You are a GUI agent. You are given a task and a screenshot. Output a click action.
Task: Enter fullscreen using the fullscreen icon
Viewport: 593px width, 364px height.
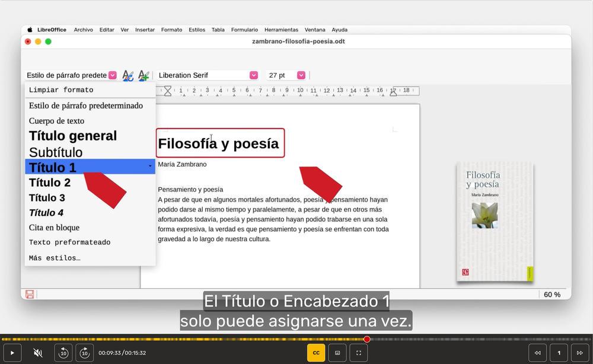pos(358,352)
